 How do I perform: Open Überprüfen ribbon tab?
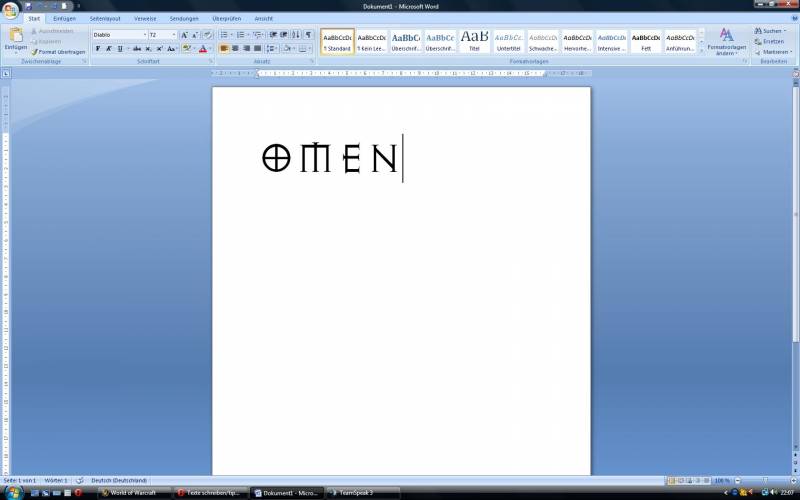[x=227, y=18]
